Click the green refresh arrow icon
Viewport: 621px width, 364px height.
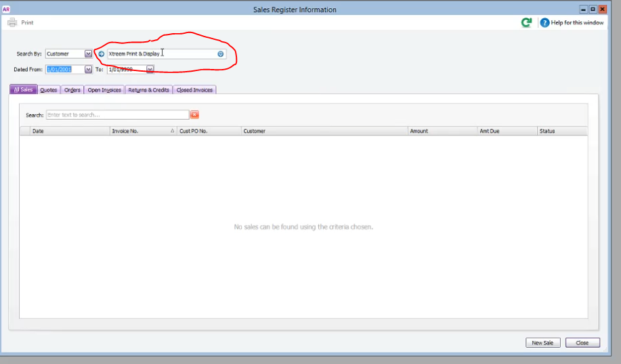pos(526,22)
